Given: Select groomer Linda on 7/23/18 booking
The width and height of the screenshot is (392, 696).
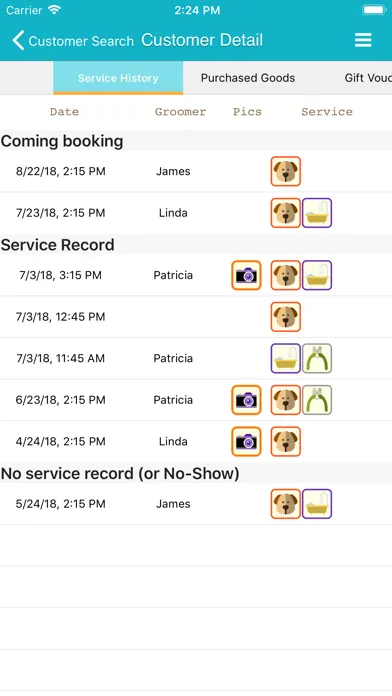Looking at the screenshot, I should coord(173,213).
